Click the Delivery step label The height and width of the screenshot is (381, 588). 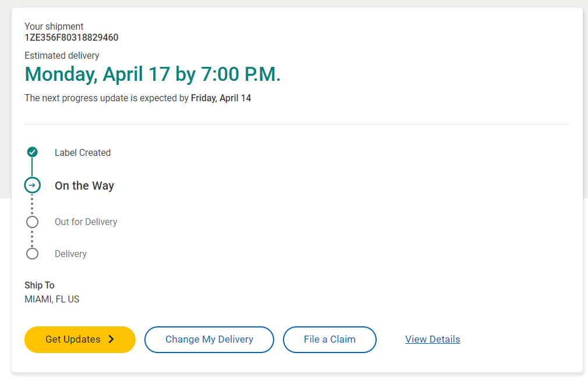click(70, 254)
